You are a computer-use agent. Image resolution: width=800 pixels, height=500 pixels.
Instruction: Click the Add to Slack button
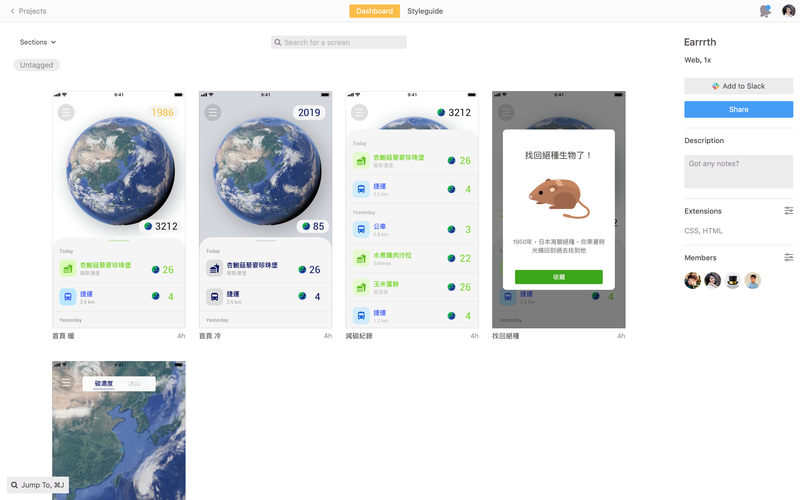(738, 86)
